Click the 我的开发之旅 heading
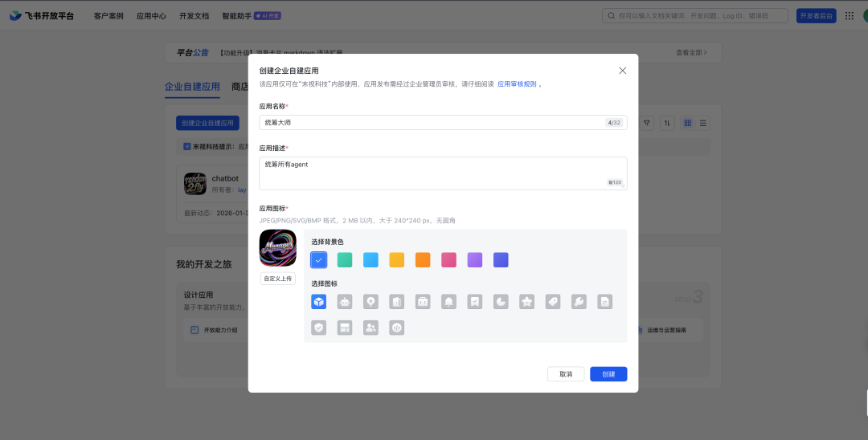The width and height of the screenshot is (868, 440). 203,264
